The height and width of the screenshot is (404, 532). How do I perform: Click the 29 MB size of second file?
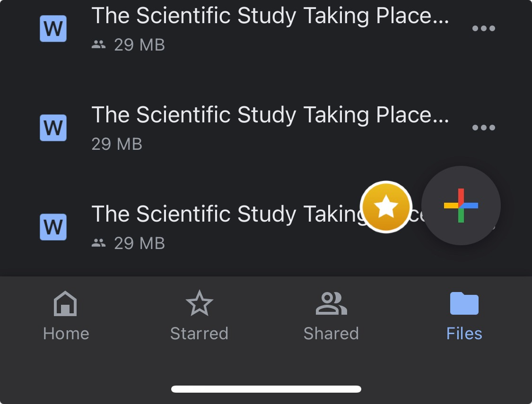117,144
